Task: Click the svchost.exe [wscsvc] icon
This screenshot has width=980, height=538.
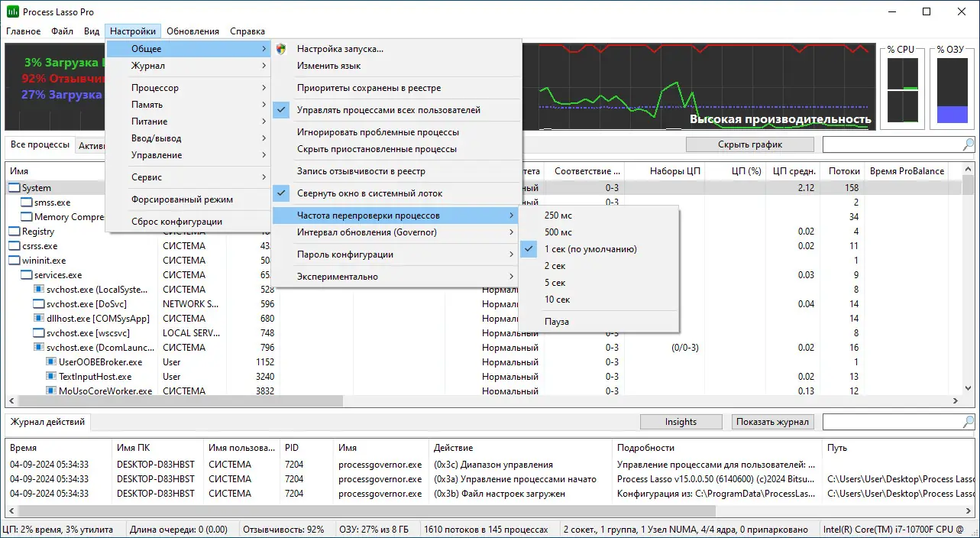Action: click(39, 333)
